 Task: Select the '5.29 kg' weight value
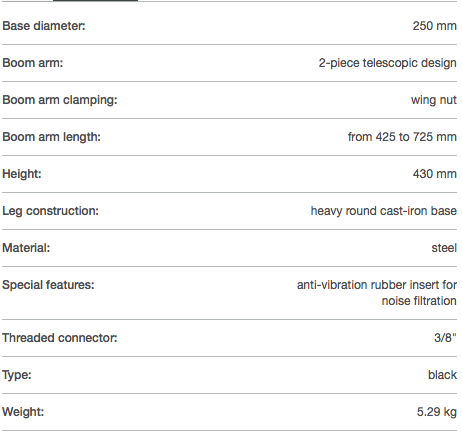(437, 412)
